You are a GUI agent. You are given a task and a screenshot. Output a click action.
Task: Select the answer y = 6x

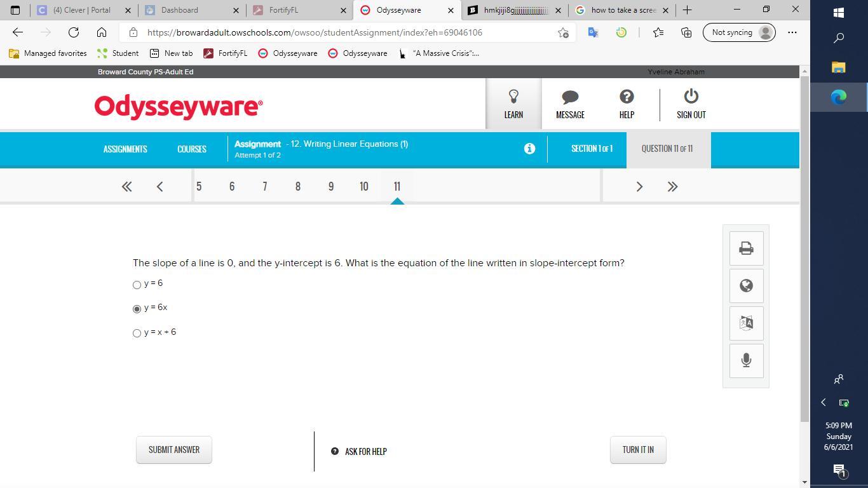pyautogui.click(x=137, y=309)
